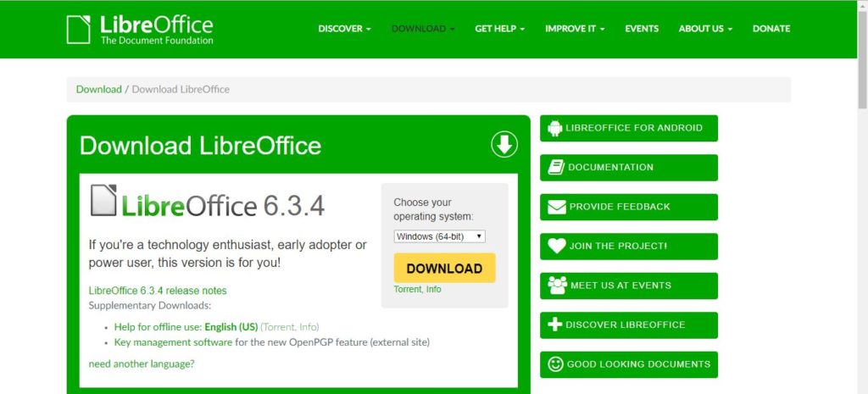Viewport: 868px width, 394px height.
Task: Open the Documentation sidebar button
Action: (x=629, y=167)
